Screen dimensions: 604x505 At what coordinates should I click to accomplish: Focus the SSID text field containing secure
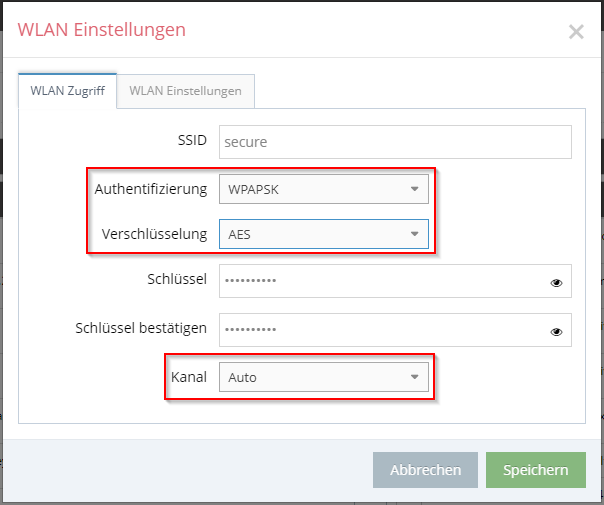(x=395, y=142)
